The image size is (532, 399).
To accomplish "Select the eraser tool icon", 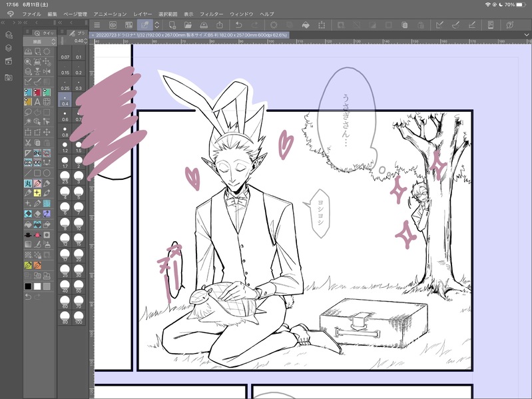I will (37, 214).
